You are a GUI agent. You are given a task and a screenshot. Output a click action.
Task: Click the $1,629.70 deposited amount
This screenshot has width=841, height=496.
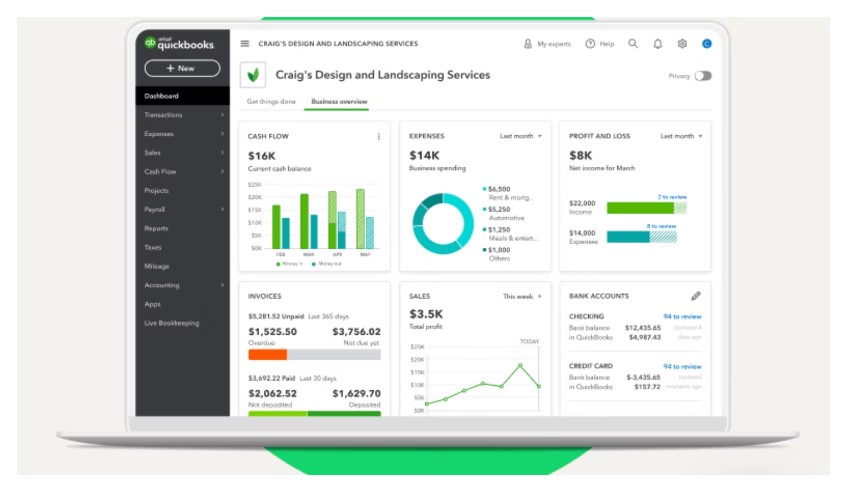[357, 394]
